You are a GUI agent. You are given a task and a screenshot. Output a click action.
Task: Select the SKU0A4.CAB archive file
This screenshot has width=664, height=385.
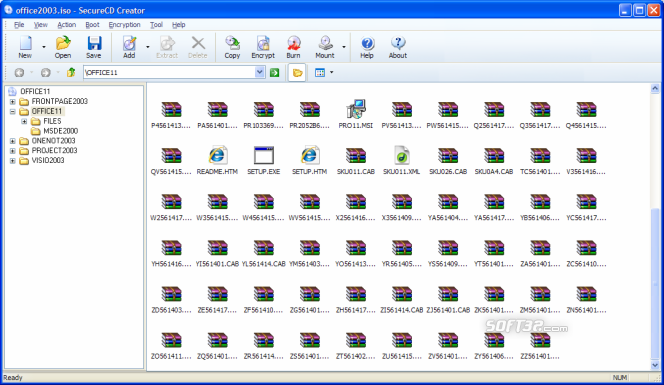pyautogui.click(x=494, y=160)
